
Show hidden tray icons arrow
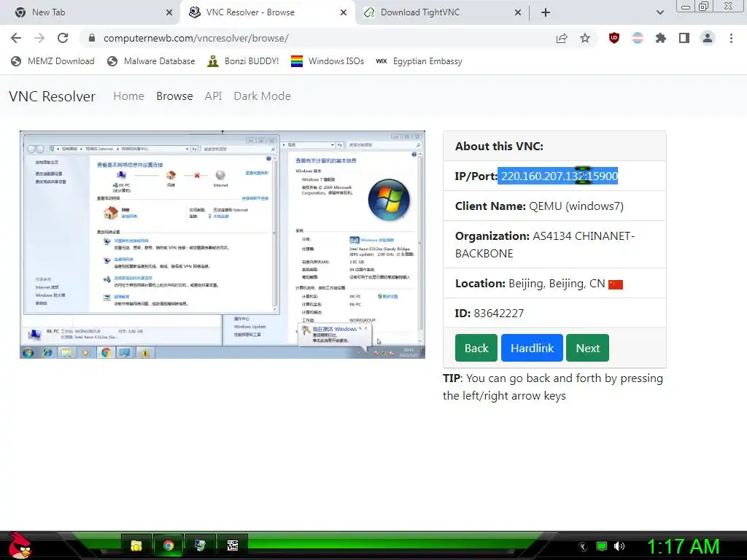click(x=583, y=547)
